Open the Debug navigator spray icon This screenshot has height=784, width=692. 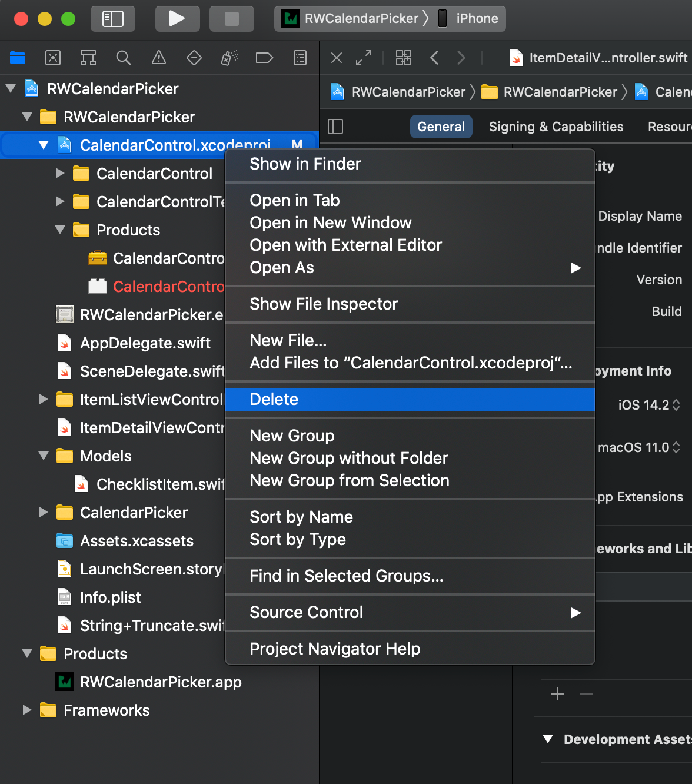[x=229, y=58]
